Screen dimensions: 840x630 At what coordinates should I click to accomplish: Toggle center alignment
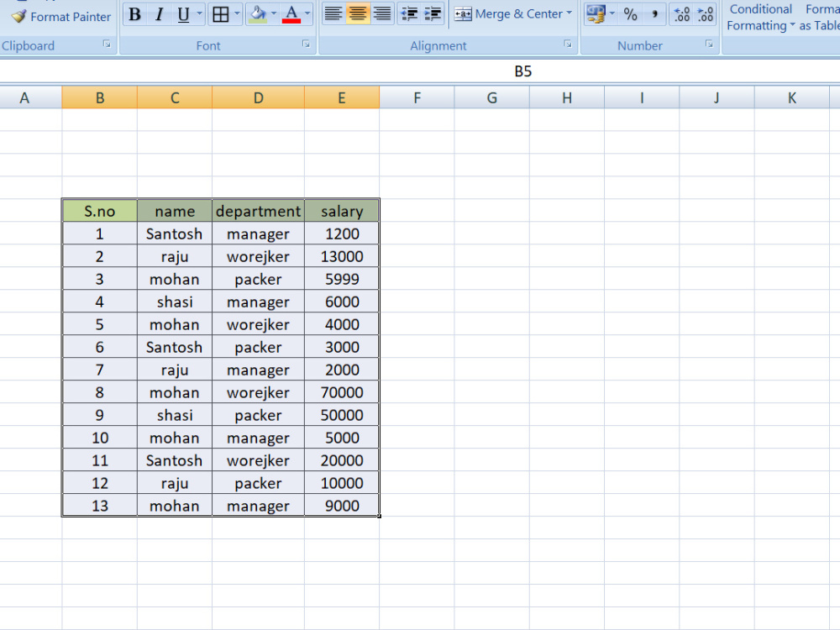click(357, 14)
